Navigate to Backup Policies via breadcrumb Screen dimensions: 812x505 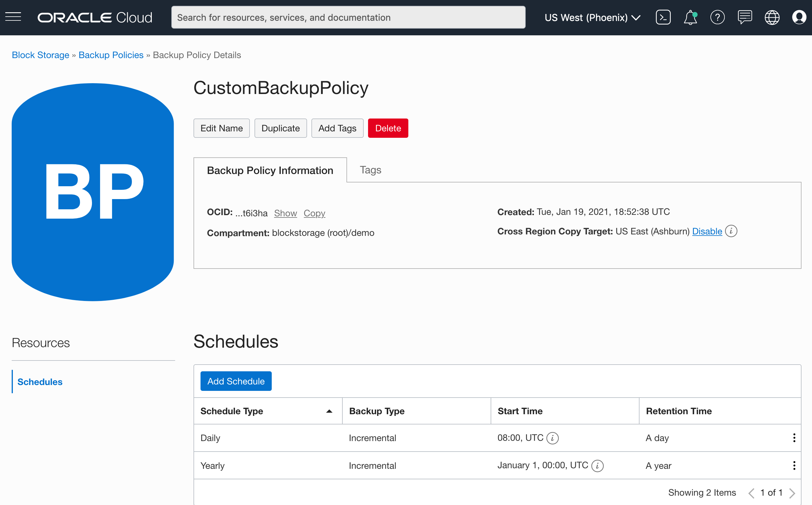(111, 55)
